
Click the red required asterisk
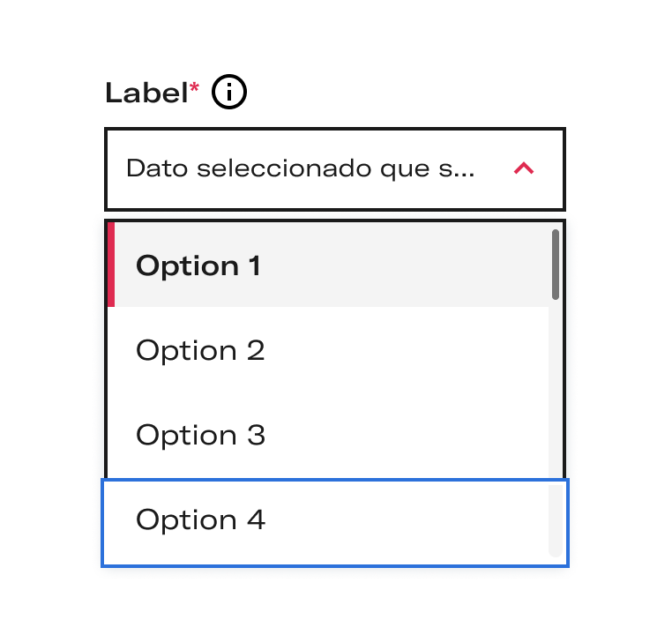(x=194, y=87)
